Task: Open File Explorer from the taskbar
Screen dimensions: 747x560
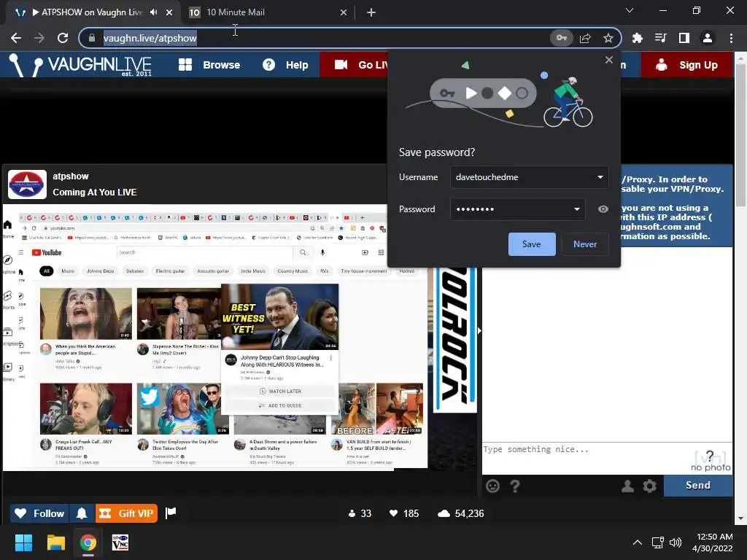Action: coord(55,542)
